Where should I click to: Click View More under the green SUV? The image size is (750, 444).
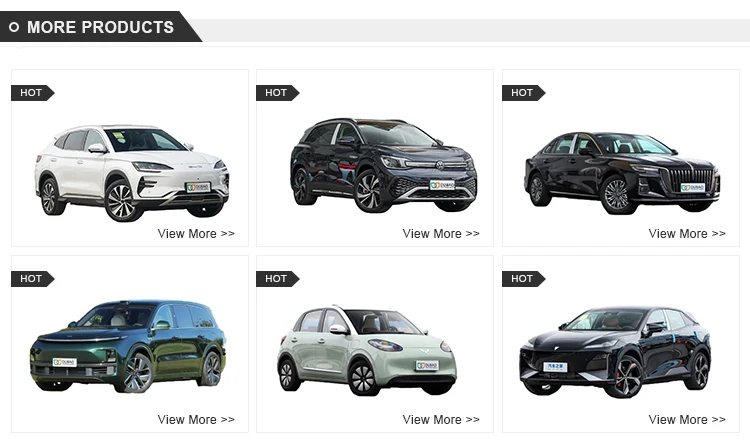[196, 420]
